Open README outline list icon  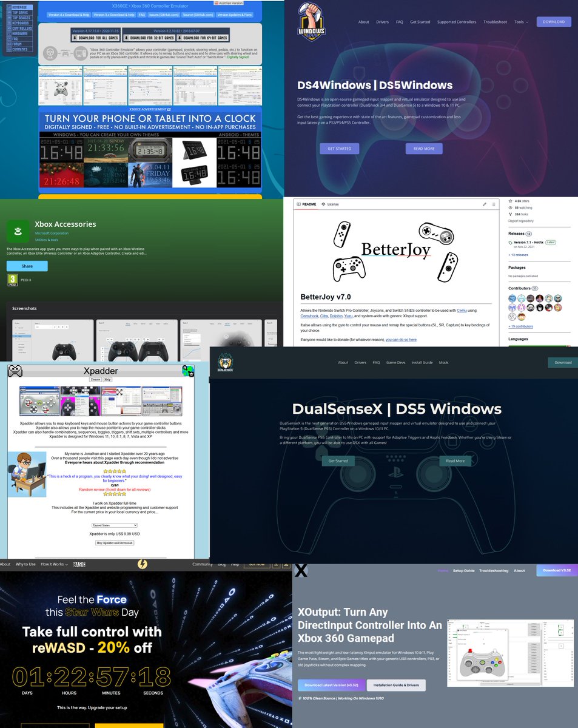pyautogui.click(x=494, y=204)
